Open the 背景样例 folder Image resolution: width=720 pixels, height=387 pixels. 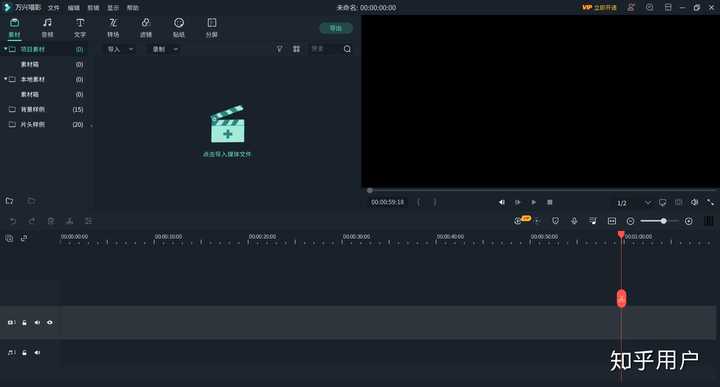(33, 109)
